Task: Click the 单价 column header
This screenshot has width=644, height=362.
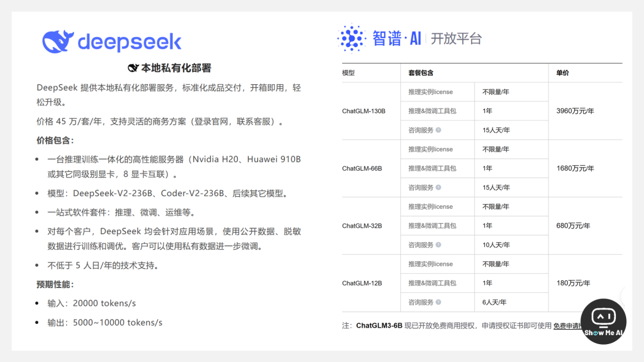Action: tap(562, 73)
